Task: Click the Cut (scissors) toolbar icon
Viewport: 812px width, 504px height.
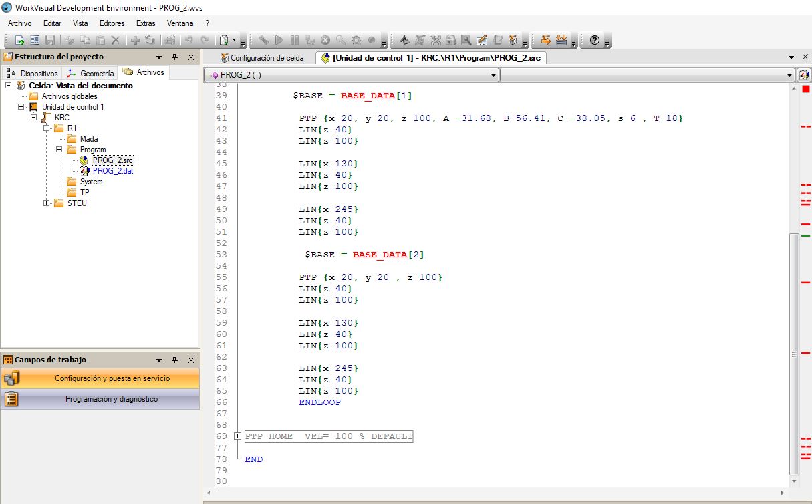Action: [70, 41]
